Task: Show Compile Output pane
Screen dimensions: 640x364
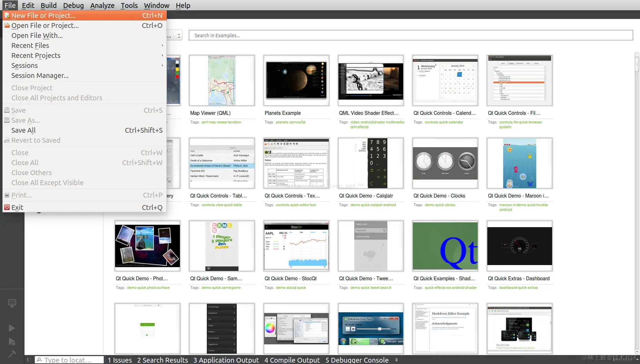Action: click(292, 360)
